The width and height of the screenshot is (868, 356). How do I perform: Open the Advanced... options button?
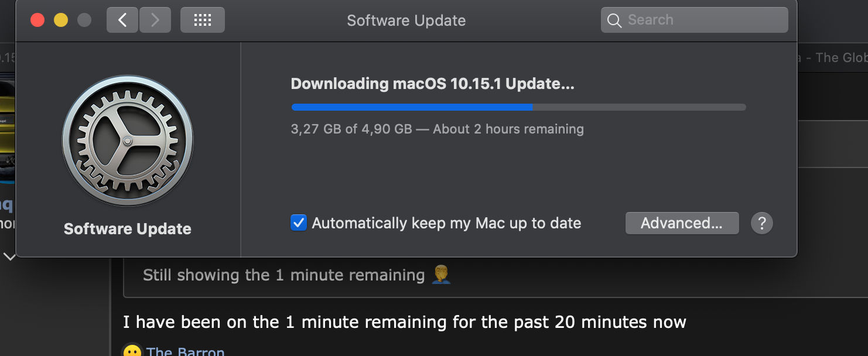(682, 223)
